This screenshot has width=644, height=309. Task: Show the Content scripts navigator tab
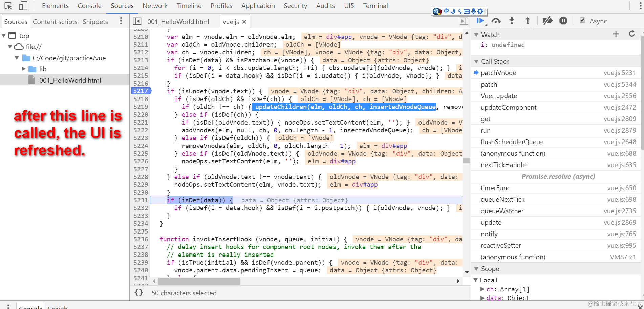pos(55,22)
